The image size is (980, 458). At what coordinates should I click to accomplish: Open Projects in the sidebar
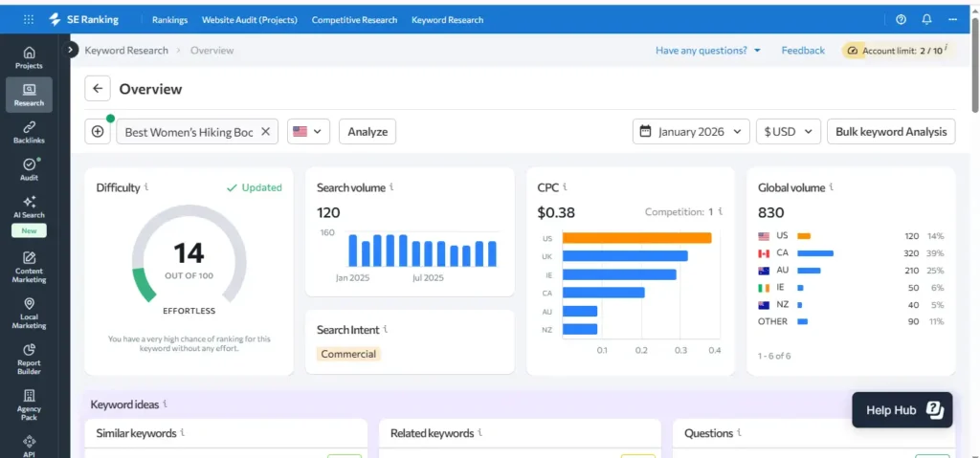[29, 57]
